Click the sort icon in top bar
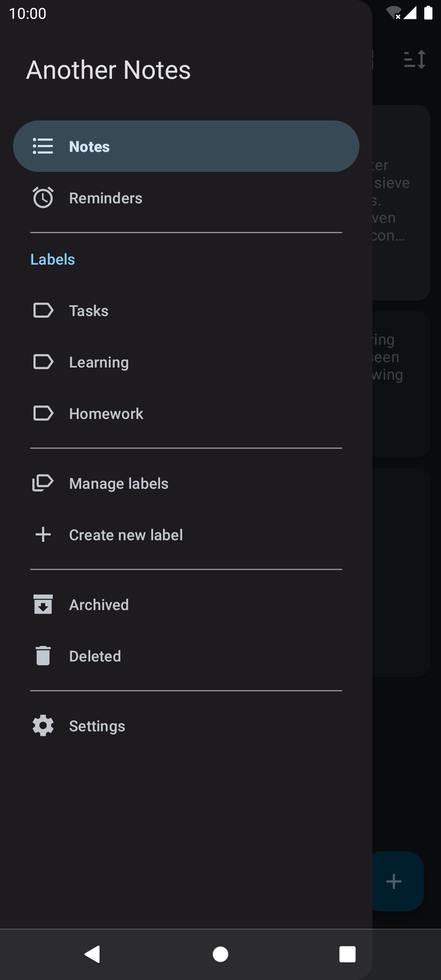 pos(415,60)
